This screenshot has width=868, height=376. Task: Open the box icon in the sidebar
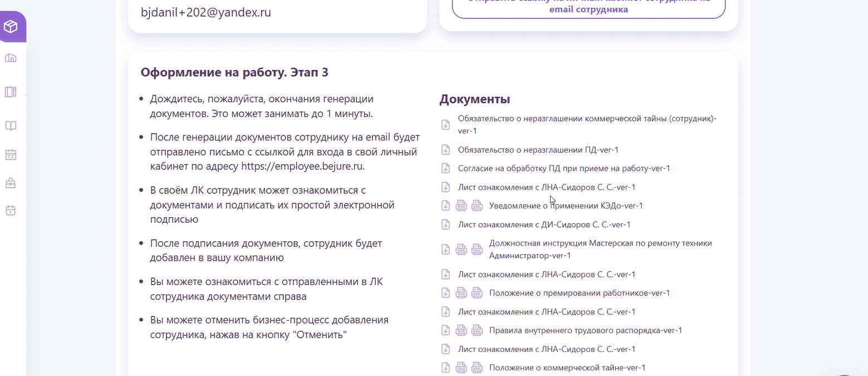pyautogui.click(x=11, y=27)
